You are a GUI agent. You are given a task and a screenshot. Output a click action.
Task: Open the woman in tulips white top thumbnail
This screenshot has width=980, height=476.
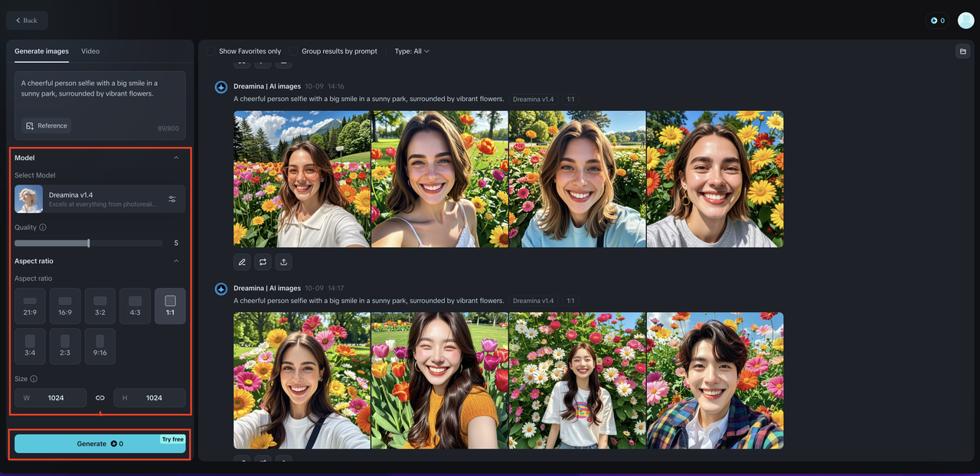point(439,179)
